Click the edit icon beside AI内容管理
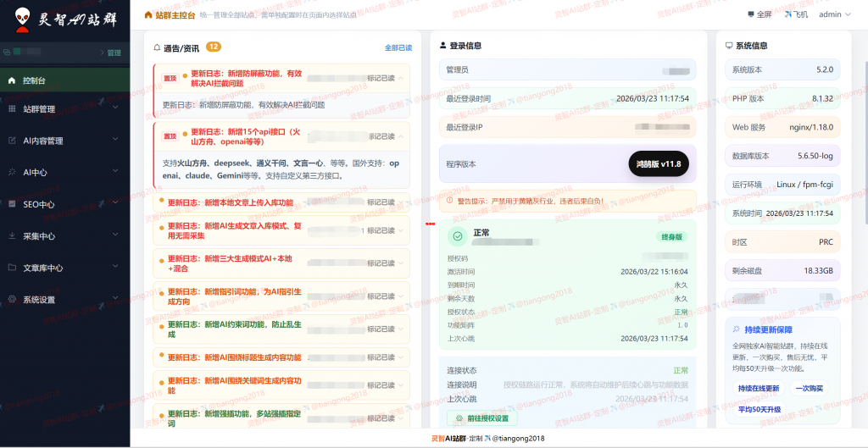868x448 pixels. point(12,141)
